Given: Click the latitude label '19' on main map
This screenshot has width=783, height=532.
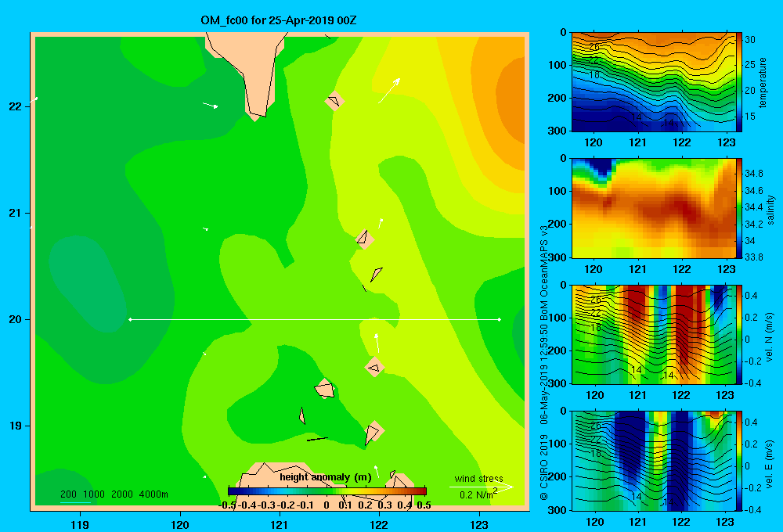Looking at the screenshot, I should [x=16, y=426].
